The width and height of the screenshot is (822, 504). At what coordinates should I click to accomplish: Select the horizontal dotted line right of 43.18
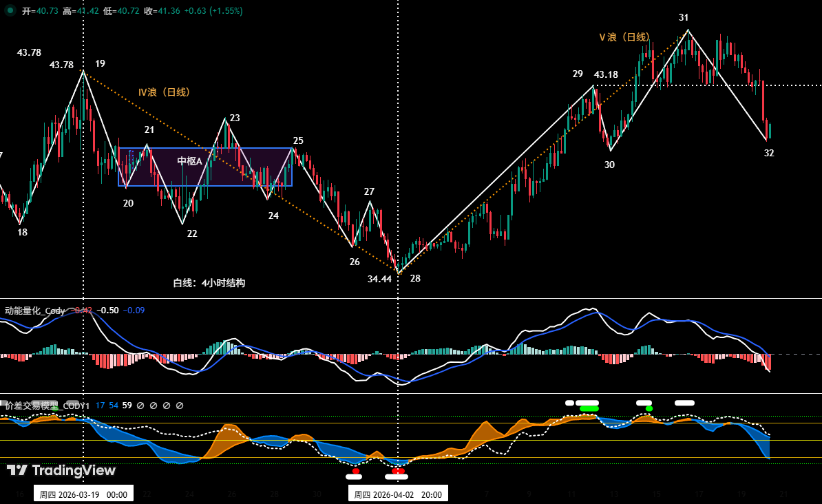tap(723, 85)
